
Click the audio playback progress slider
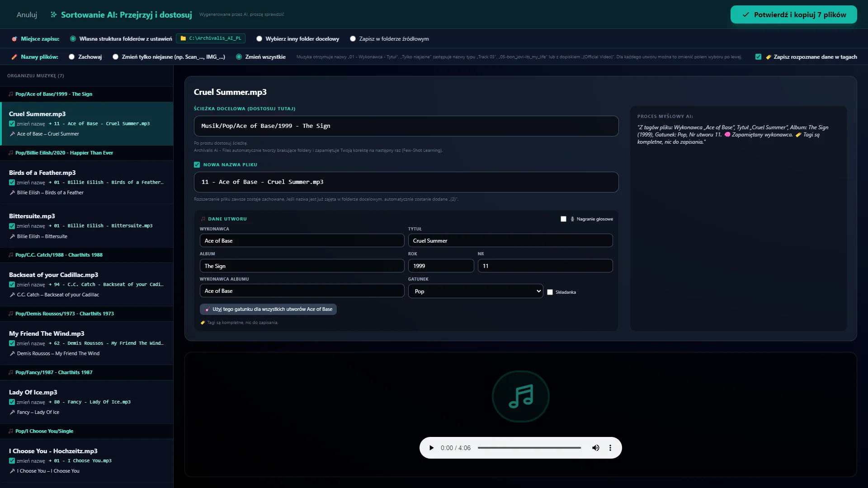click(529, 448)
